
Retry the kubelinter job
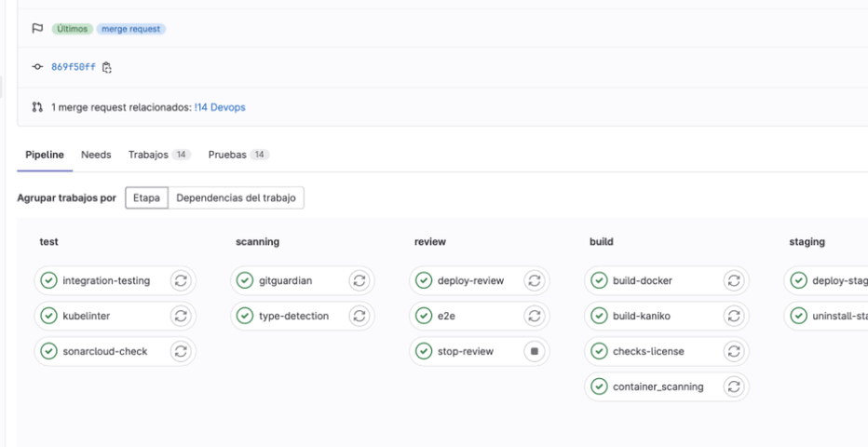181,316
